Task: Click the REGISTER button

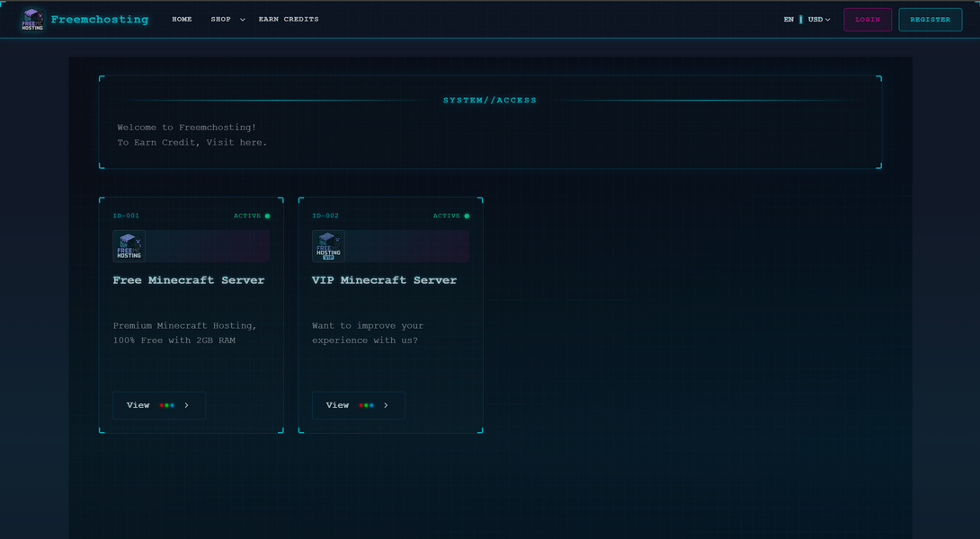Action: coord(930,20)
